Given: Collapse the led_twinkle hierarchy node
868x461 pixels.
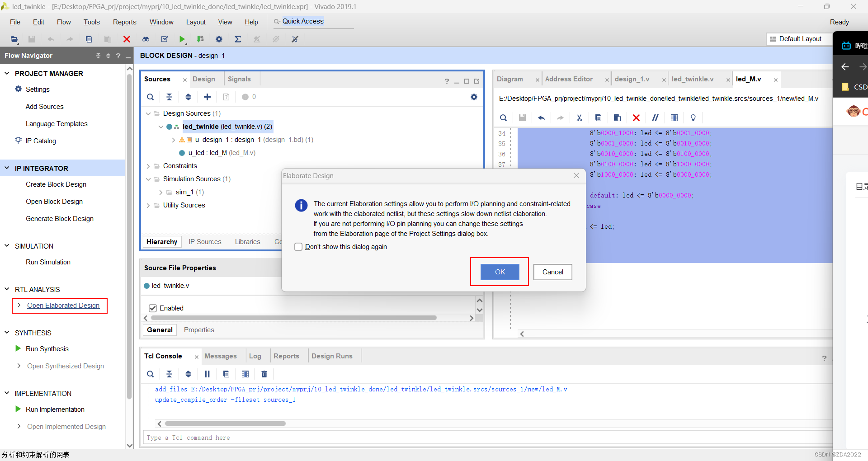Looking at the screenshot, I should tap(161, 127).
